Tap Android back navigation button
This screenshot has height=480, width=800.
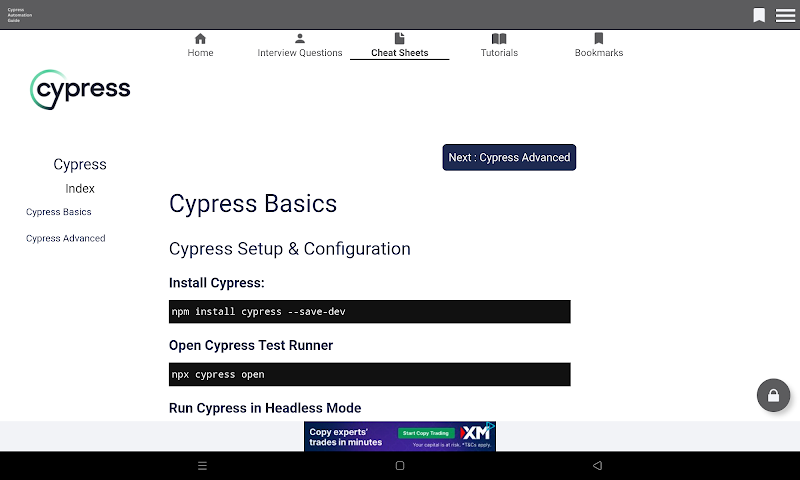[597, 465]
